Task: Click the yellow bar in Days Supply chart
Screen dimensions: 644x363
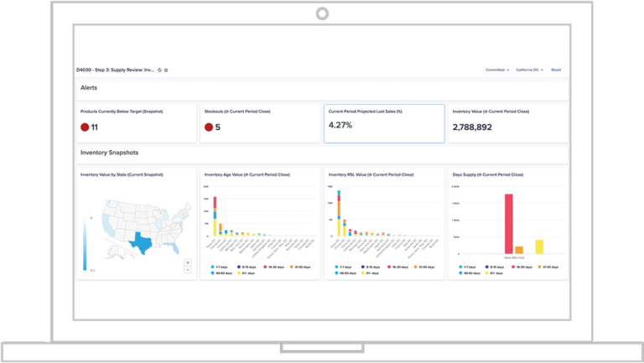Action: (x=539, y=246)
